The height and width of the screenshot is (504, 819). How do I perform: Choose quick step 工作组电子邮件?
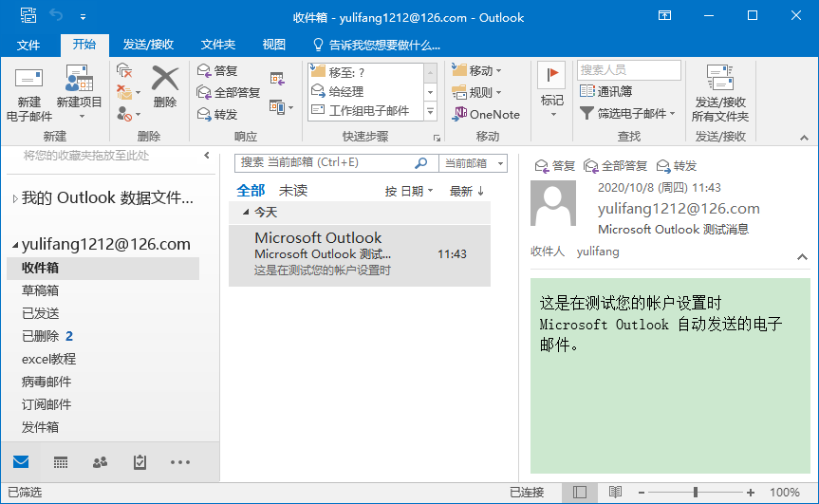[365, 110]
